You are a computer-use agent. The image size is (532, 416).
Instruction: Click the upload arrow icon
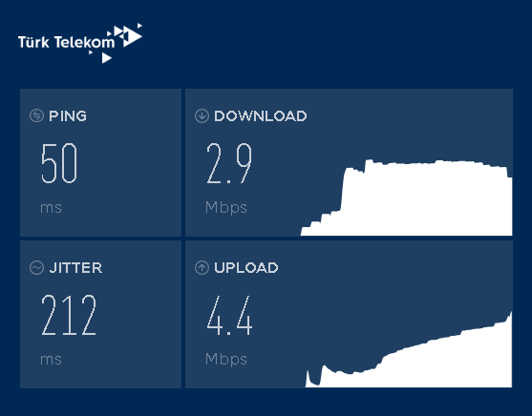(x=202, y=267)
